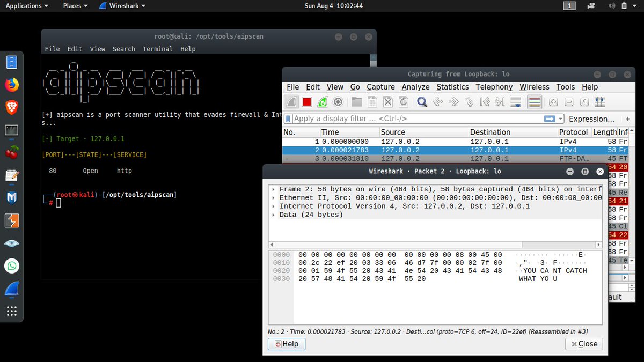
Task: Zoom out of the packet text
Action: pos(569,102)
